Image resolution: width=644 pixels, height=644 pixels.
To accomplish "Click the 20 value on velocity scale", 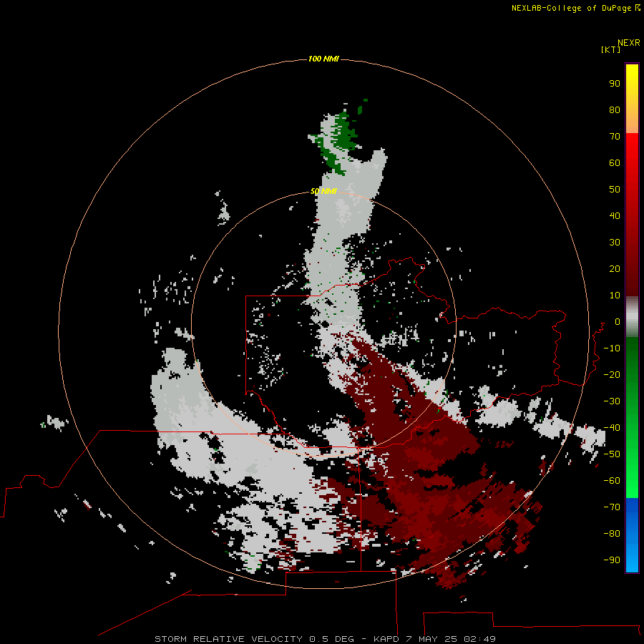I will (x=615, y=268).
